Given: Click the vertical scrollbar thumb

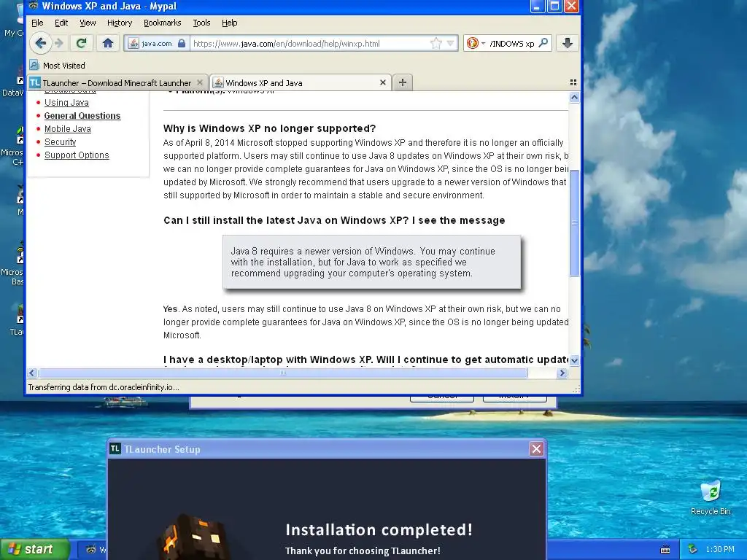Looking at the screenshot, I should [575, 223].
